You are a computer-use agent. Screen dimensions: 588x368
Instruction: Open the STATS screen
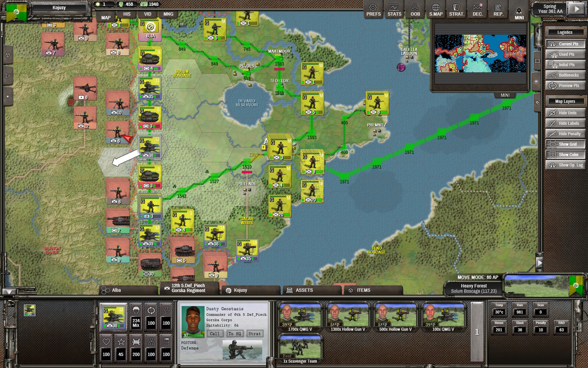coord(394,10)
